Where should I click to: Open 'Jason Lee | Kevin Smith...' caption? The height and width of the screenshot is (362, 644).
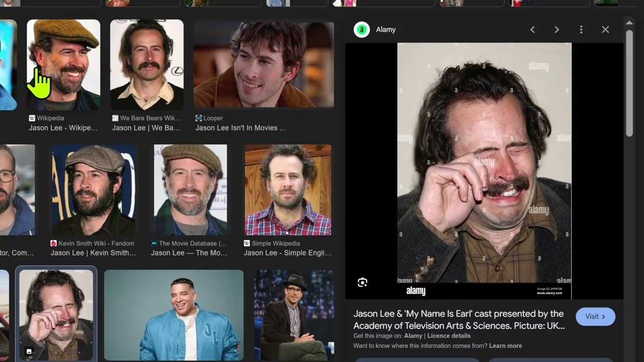tap(94, 253)
